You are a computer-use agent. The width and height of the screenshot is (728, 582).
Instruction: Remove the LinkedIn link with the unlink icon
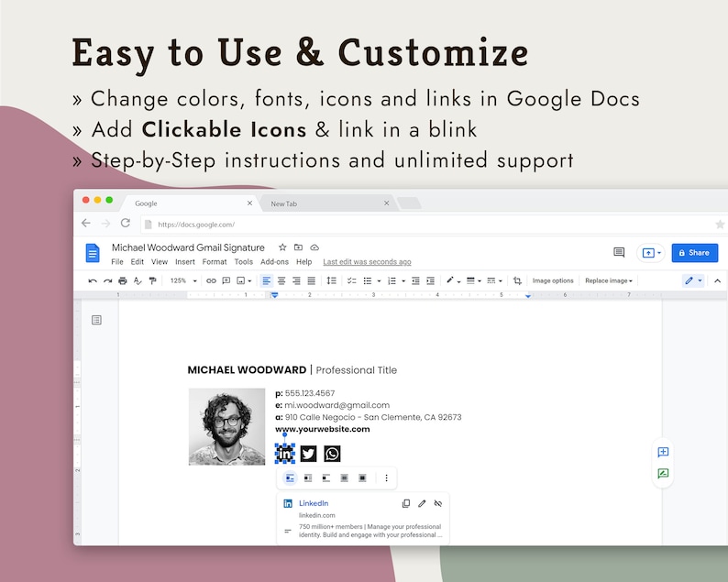438,503
